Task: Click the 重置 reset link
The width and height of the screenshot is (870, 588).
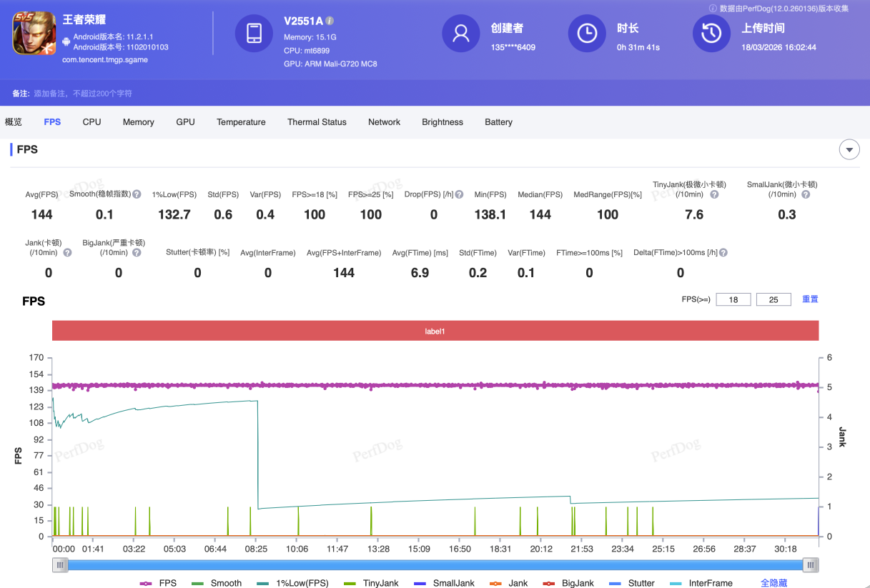Action: (810, 299)
